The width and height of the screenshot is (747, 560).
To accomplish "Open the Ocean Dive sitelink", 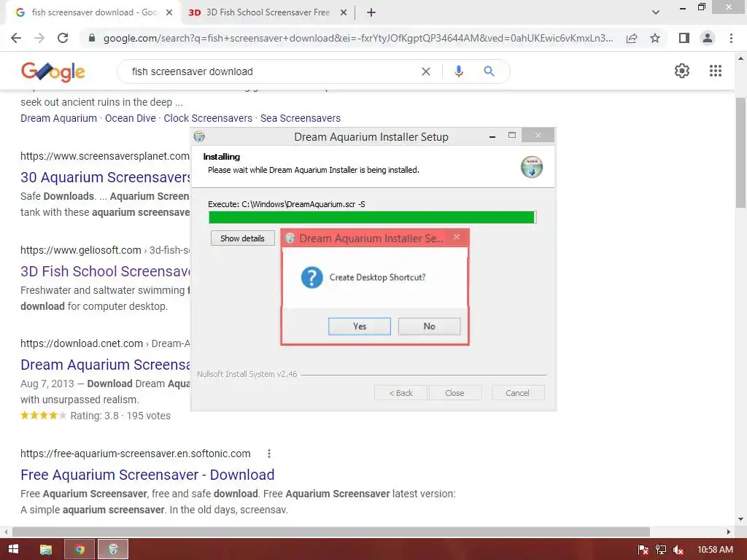I will tap(130, 118).
